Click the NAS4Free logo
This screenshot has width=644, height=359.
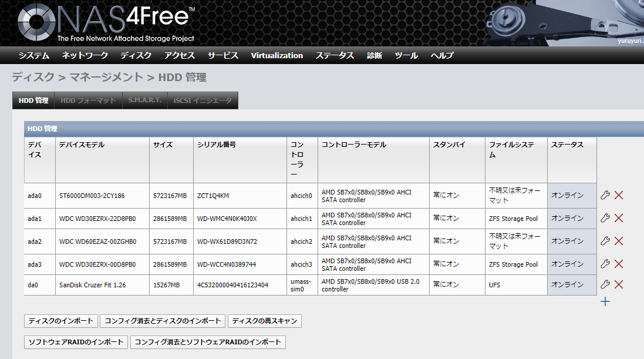pyautogui.click(x=106, y=22)
